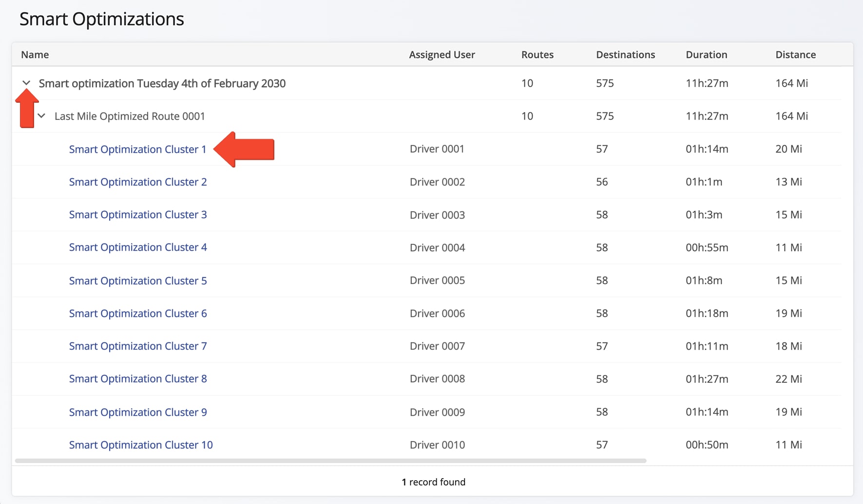Click the 01h:8m duration for Cluster 5
This screenshot has width=863, height=504.
coord(704,280)
